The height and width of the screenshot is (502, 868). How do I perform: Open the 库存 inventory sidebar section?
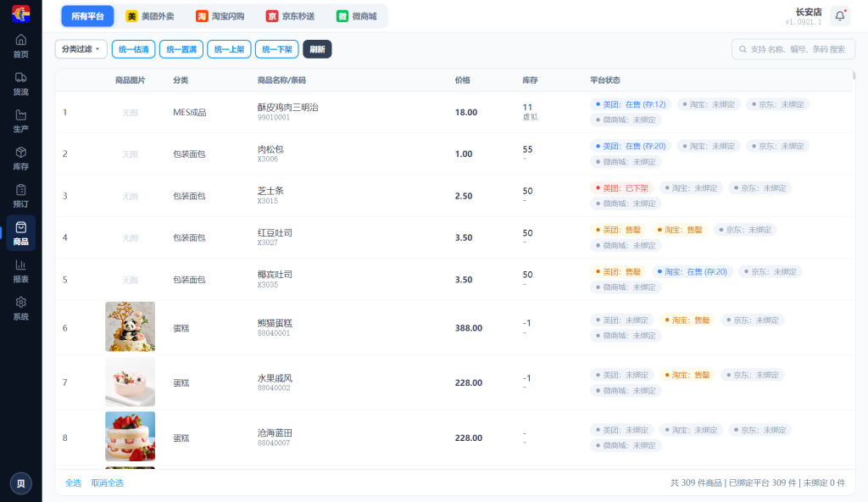(21, 159)
